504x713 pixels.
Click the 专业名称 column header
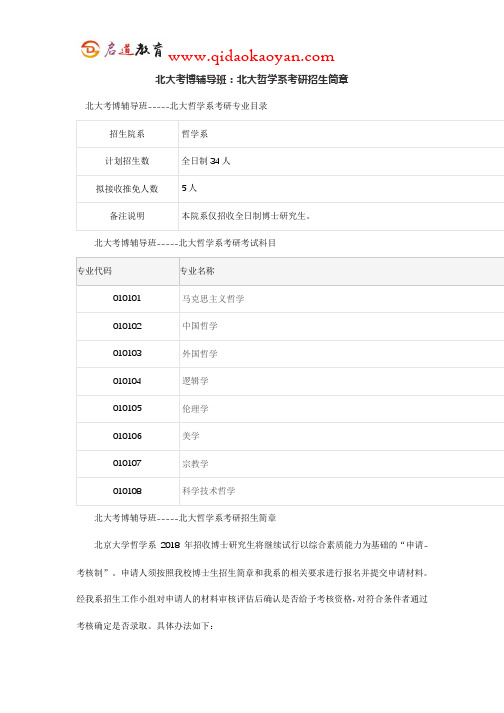(x=342, y=271)
